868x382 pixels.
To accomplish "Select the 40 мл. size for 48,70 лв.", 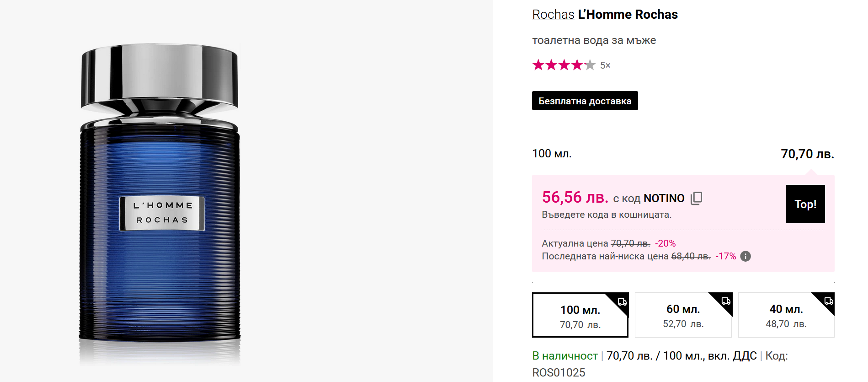I will [x=786, y=316].
